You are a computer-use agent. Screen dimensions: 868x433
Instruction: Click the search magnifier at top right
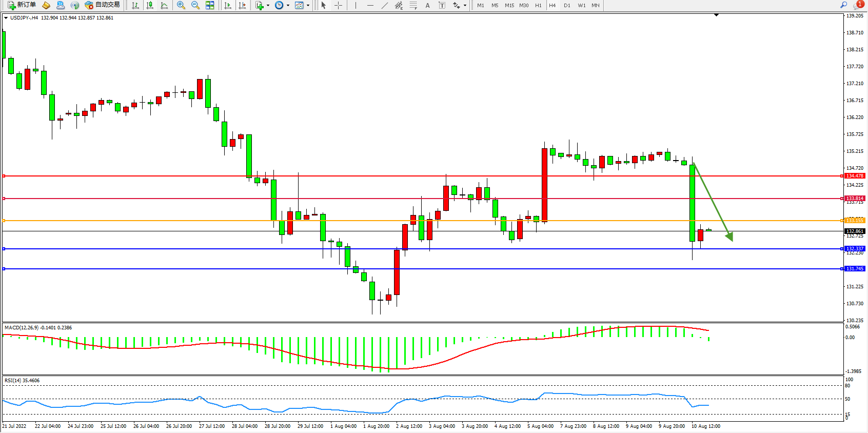(843, 5)
